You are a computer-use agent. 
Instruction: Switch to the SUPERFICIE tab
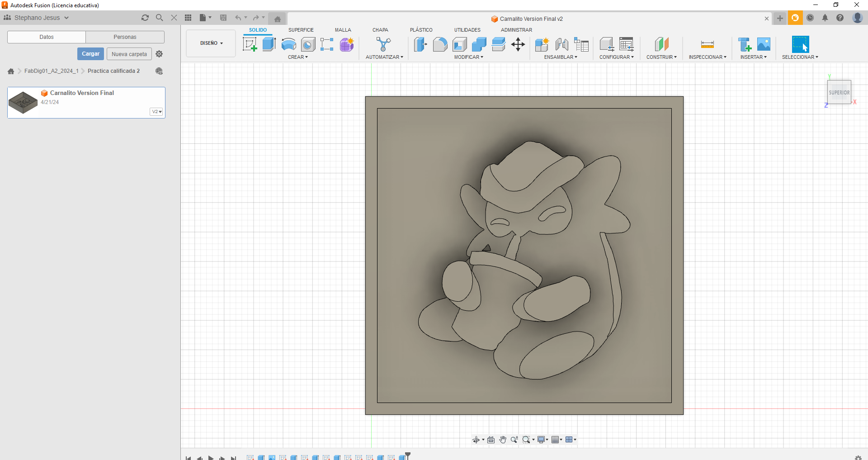click(301, 30)
